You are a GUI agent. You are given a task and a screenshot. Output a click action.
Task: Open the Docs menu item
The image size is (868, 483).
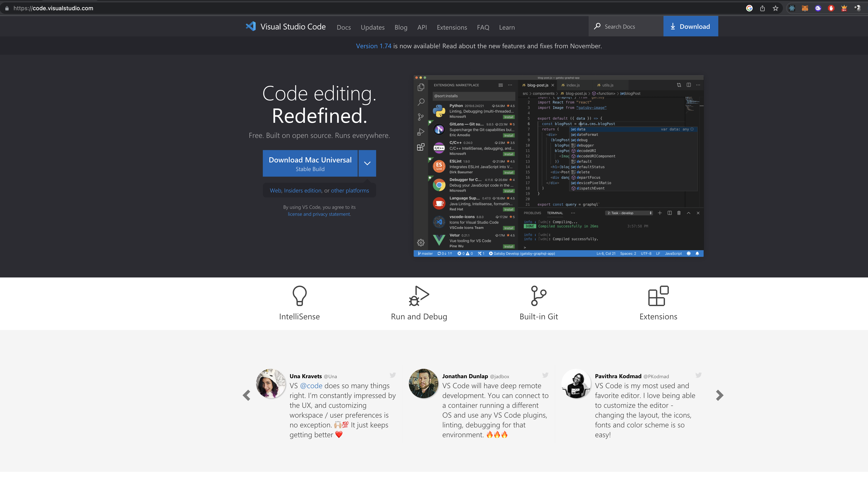click(344, 27)
